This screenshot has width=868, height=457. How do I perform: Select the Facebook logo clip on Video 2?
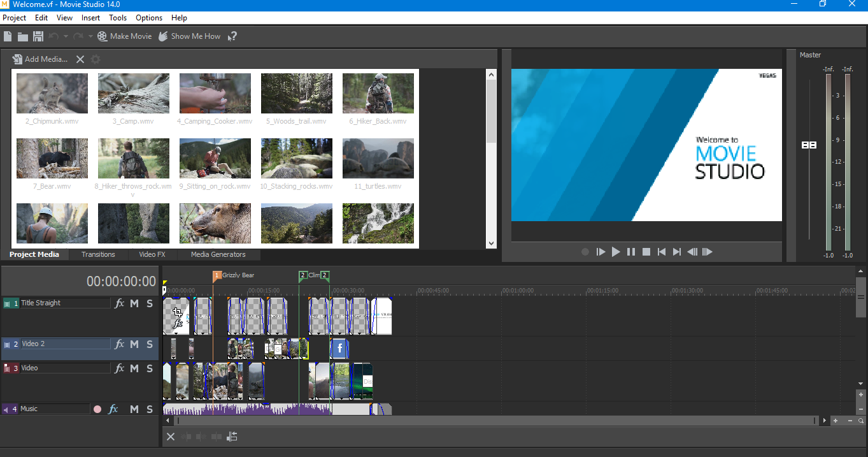point(339,349)
